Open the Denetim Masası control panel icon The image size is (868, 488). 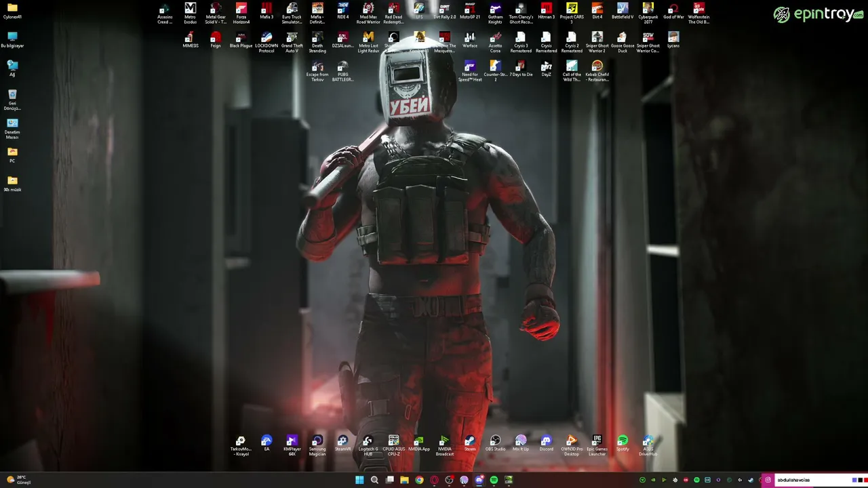pos(12,129)
